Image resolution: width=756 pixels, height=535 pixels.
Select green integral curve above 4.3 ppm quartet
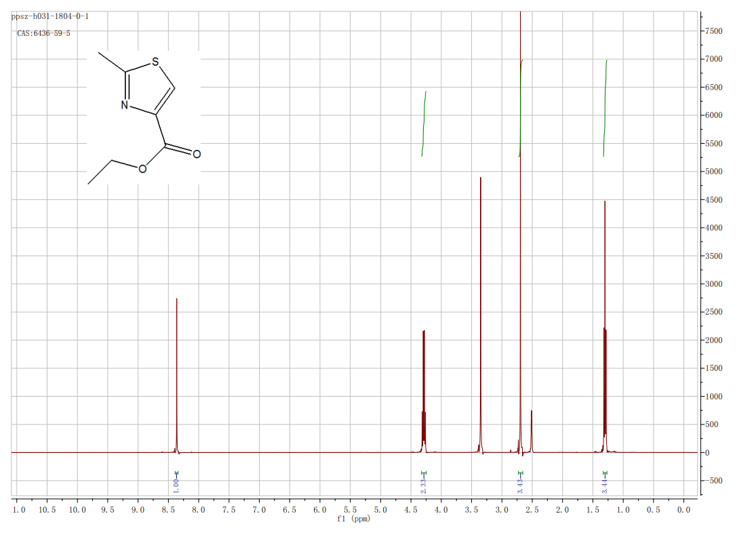tap(424, 122)
